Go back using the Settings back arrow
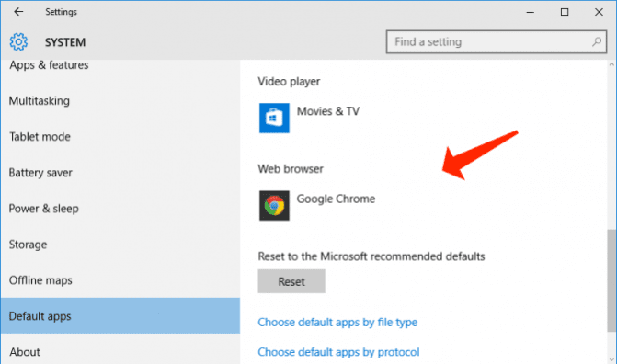The image size is (617, 364). [x=18, y=12]
